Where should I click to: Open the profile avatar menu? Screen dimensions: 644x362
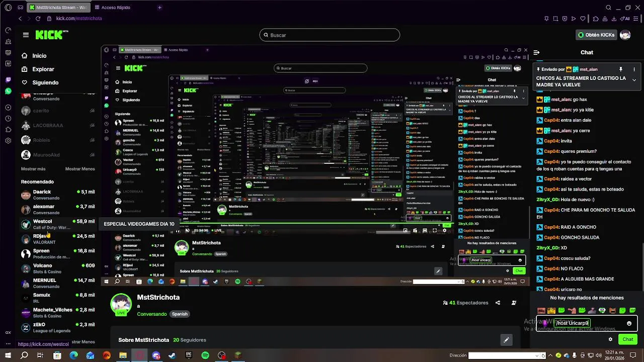625,35
